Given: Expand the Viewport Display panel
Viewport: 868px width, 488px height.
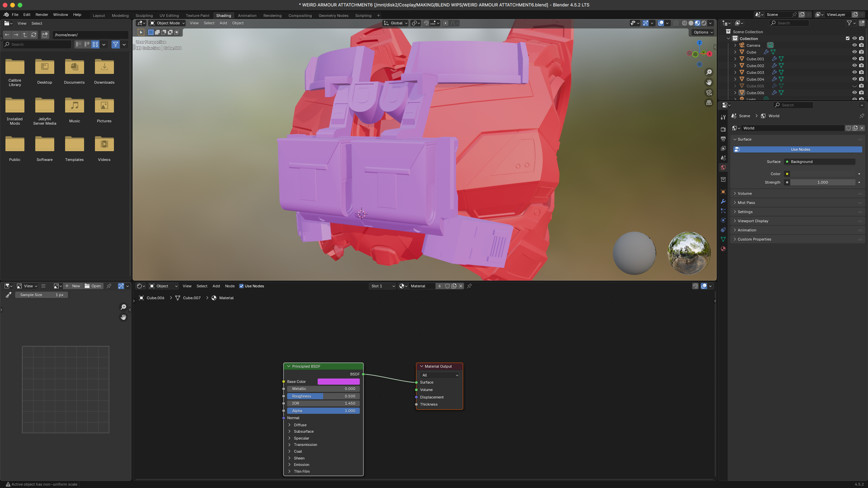Looking at the screenshot, I should pyautogui.click(x=753, y=221).
